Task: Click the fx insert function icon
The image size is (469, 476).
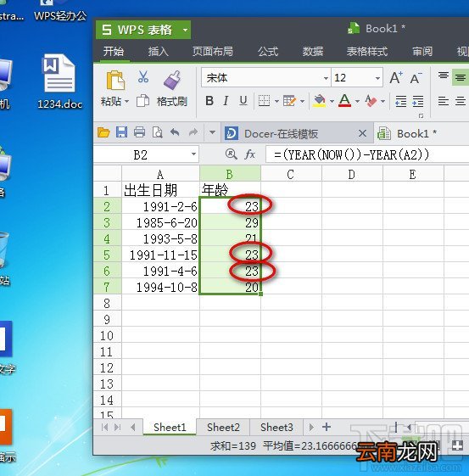Action: pos(249,154)
